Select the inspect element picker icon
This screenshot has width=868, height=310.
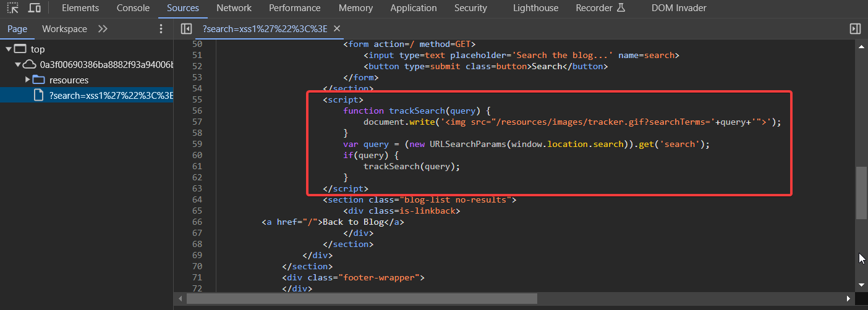tap(12, 8)
